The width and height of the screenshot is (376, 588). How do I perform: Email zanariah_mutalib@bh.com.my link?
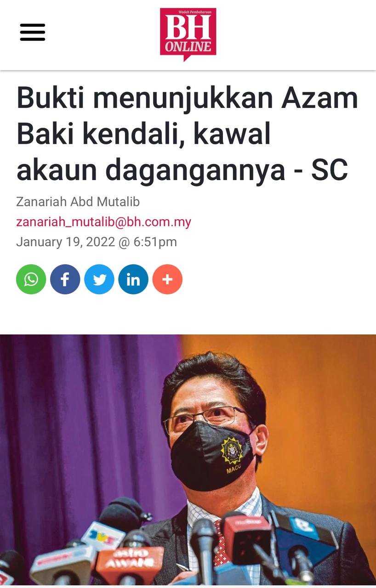[103, 222]
